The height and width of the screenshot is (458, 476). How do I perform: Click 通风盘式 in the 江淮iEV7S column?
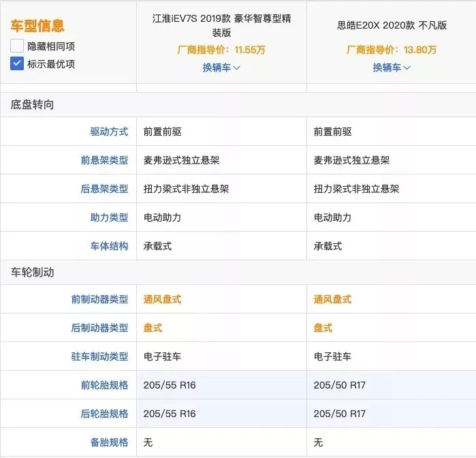click(162, 299)
